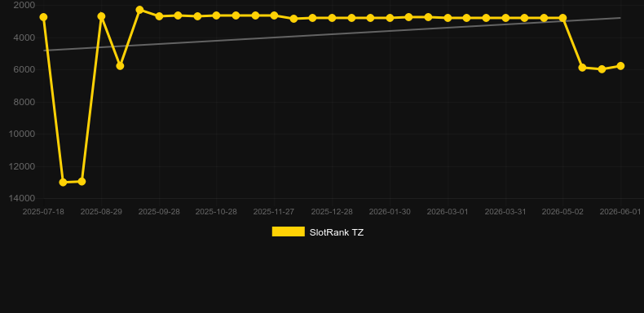Click the second-to-last data point on the line
The height and width of the screenshot is (313, 644).
pos(602,69)
